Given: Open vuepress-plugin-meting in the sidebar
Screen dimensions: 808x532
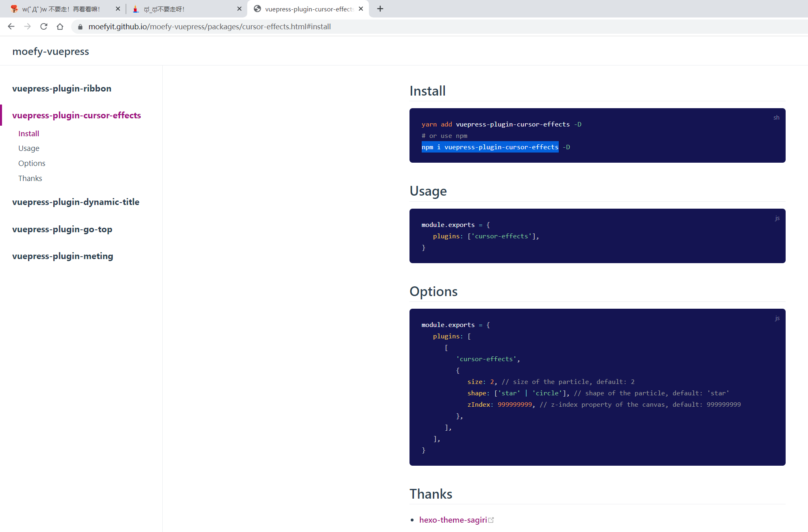Looking at the screenshot, I should [63, 256].
